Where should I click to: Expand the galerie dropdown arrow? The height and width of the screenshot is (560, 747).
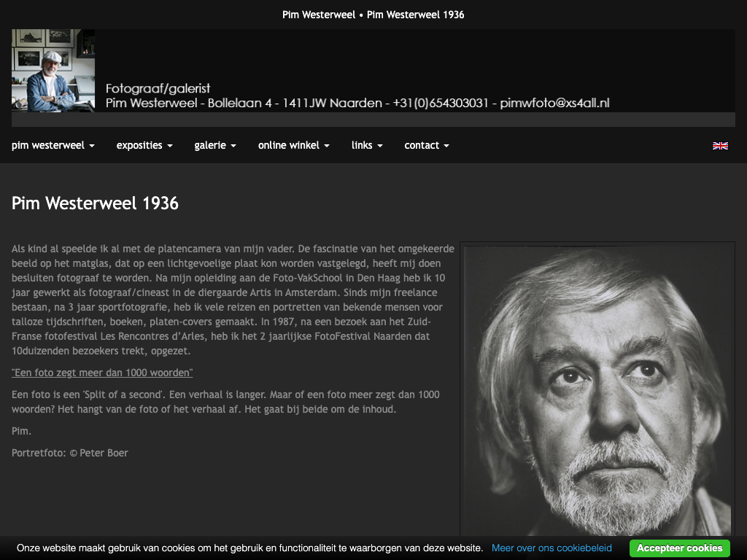pyautogui.click(x=233, y=146)
